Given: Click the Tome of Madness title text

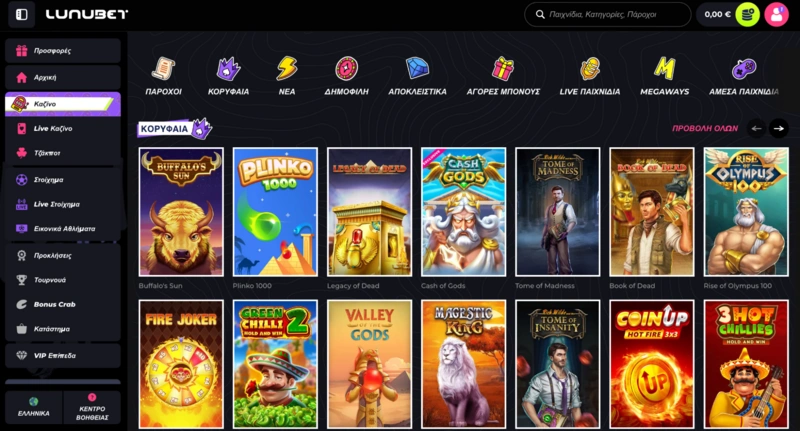Looking at the screenshot, I should click(x=545, y=286).
